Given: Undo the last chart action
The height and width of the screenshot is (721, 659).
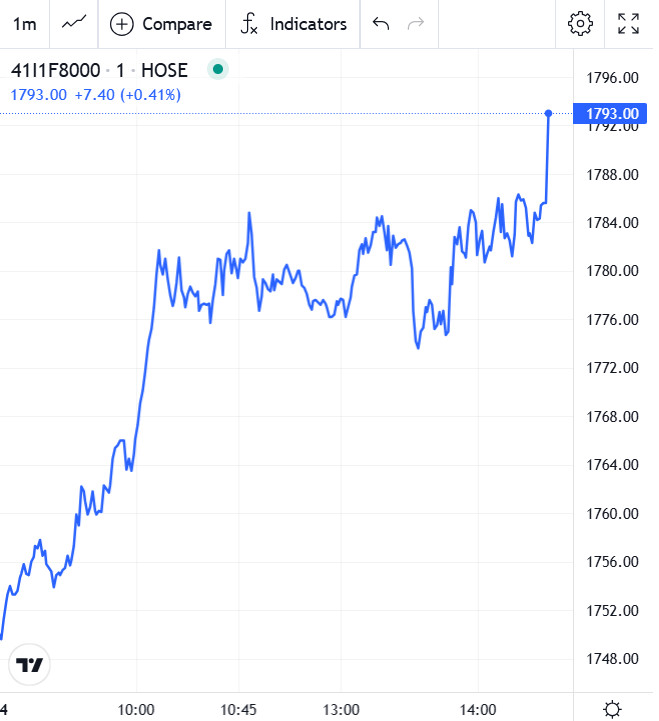Looking at the screenshot, I should click(380, 24).
